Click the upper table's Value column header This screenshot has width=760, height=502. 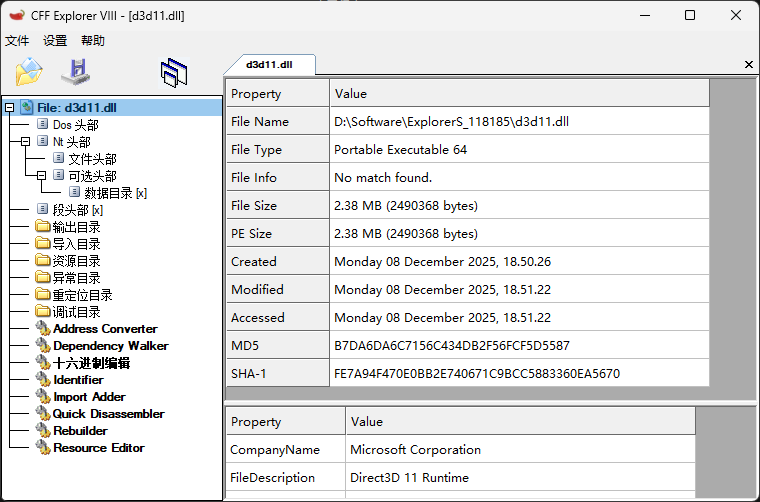click(520, 93)
